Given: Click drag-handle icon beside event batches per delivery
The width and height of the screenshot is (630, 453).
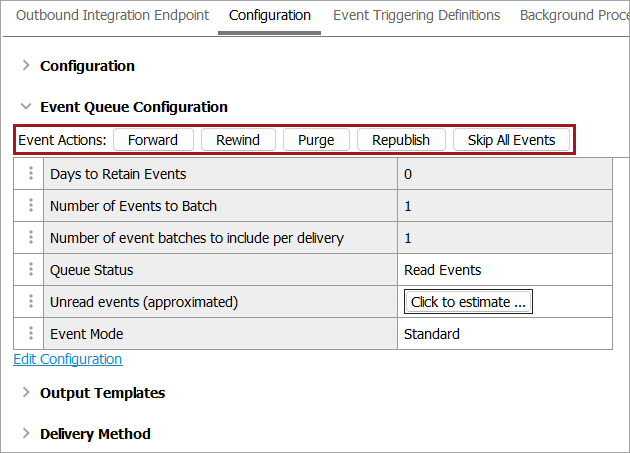Looking at the screenshot, I should [30, 238].
